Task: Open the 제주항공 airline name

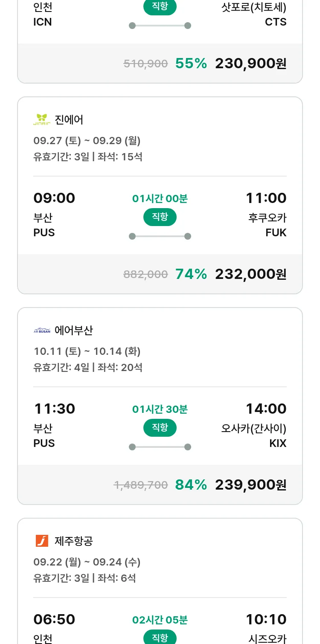Action: pyautogui.click(x=74, y=541)
